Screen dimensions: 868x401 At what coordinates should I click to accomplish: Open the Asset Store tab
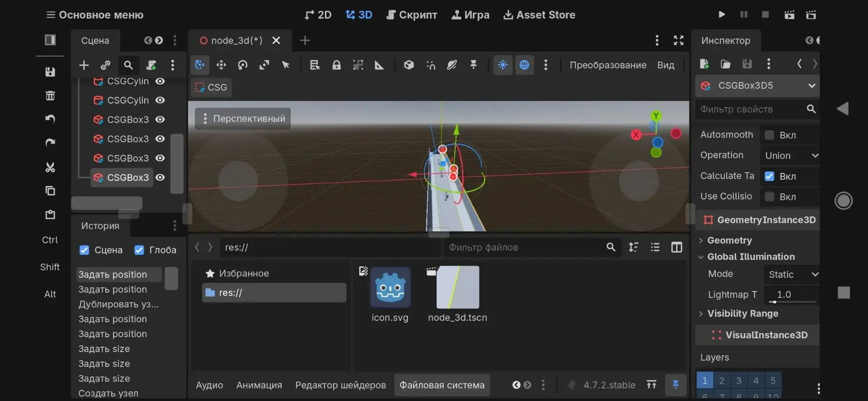pos(539,15)
